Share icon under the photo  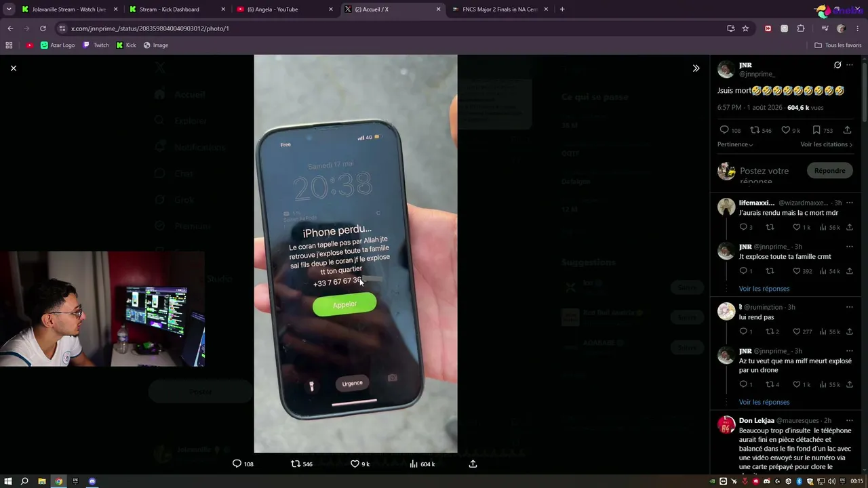[473, 464]
